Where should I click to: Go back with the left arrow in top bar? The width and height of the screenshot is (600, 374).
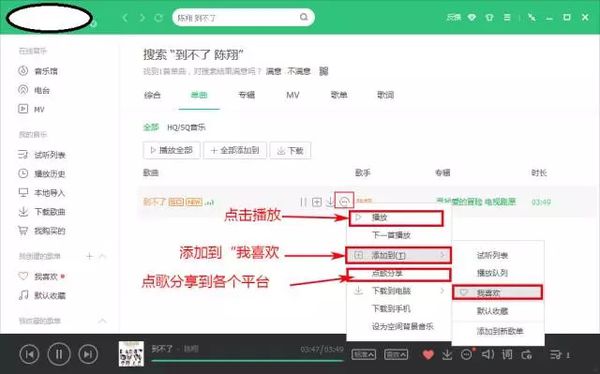[x=125, y=18]
